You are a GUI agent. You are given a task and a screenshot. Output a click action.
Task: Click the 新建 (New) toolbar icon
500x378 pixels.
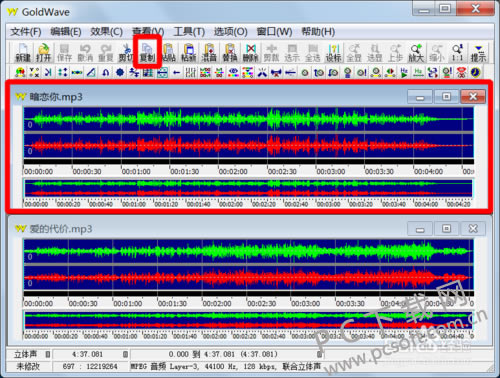coord(23,53)
